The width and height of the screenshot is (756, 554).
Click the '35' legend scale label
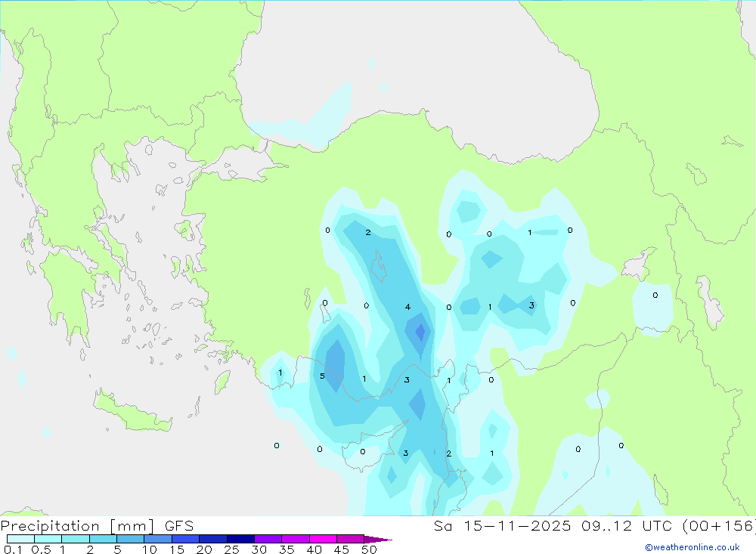(x=287, y=549)
